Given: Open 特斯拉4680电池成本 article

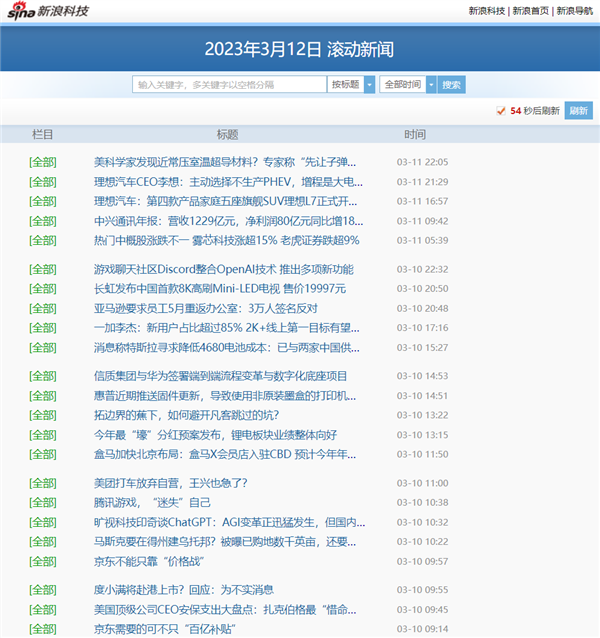Looking at the screenshot, I should tap(227, 348).
